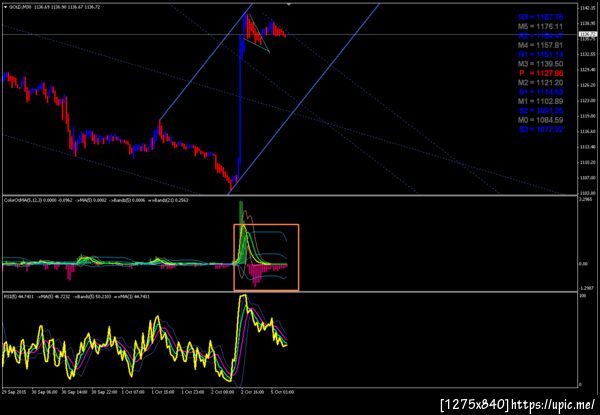Click the chart shift triangle marker at top
600x415 pixels.
point(289,4)
